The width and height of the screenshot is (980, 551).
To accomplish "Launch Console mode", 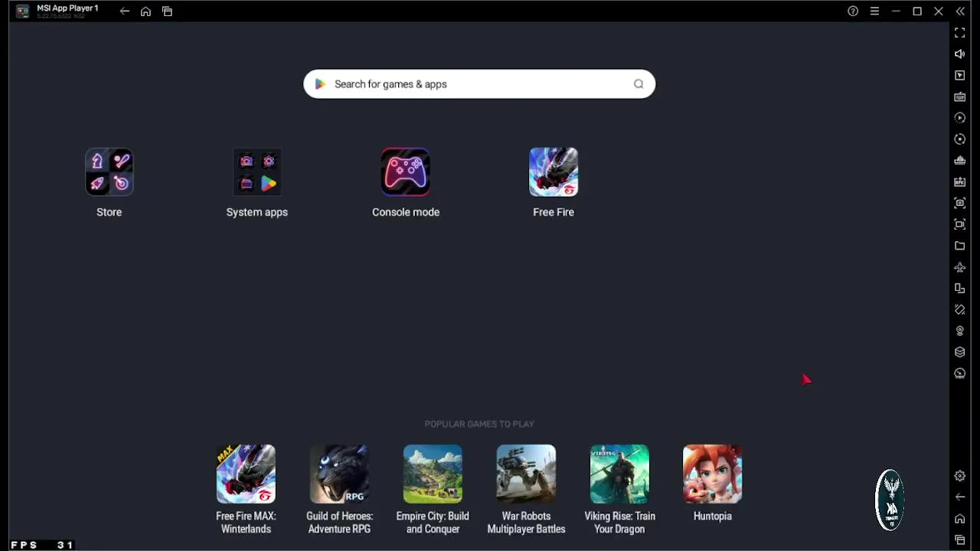I will pyautogui.click(x=406, y=171).
